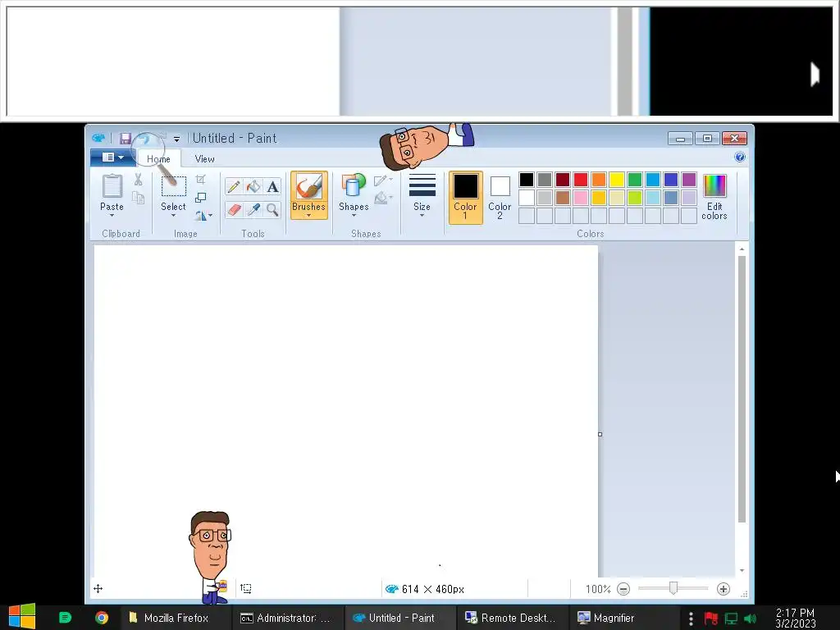This screenshot has width=840, height=630.
Task: Click the Crop icon in Image group
Action: (201, 180)
